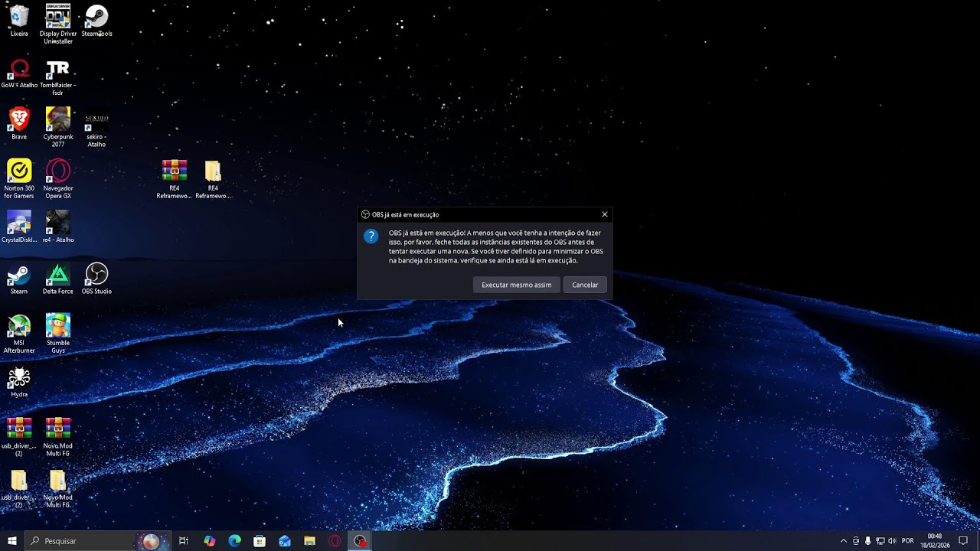Click the Meet Now camera tray icon
The image size is (980, 551).
856,541
